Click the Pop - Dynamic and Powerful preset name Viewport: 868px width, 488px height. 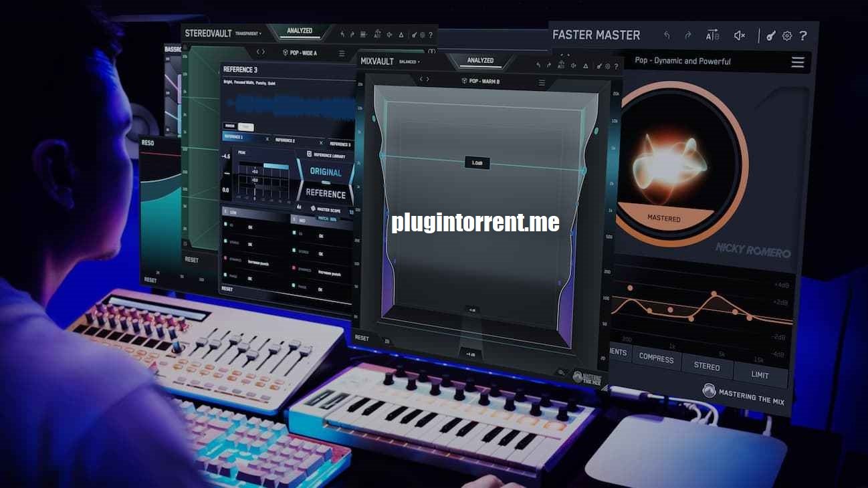point(682,61)
